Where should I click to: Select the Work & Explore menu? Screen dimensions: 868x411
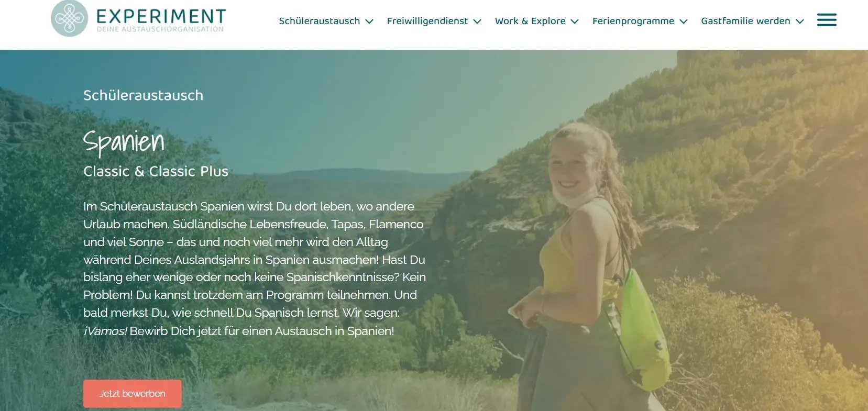[x=530, y=21]
